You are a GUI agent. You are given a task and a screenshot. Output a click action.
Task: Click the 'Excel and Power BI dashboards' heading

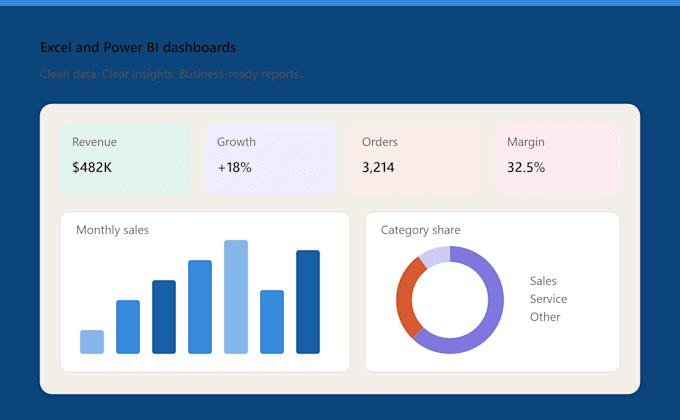(138, 47)
